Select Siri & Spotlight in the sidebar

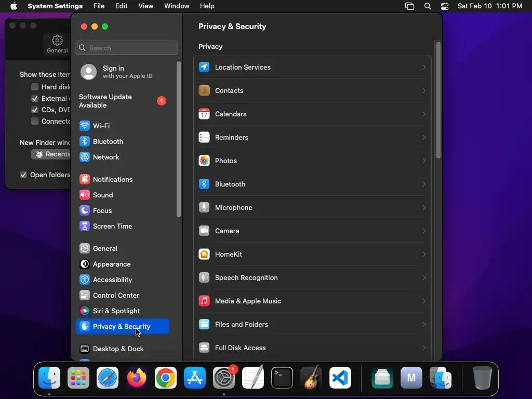click(123, 311)
